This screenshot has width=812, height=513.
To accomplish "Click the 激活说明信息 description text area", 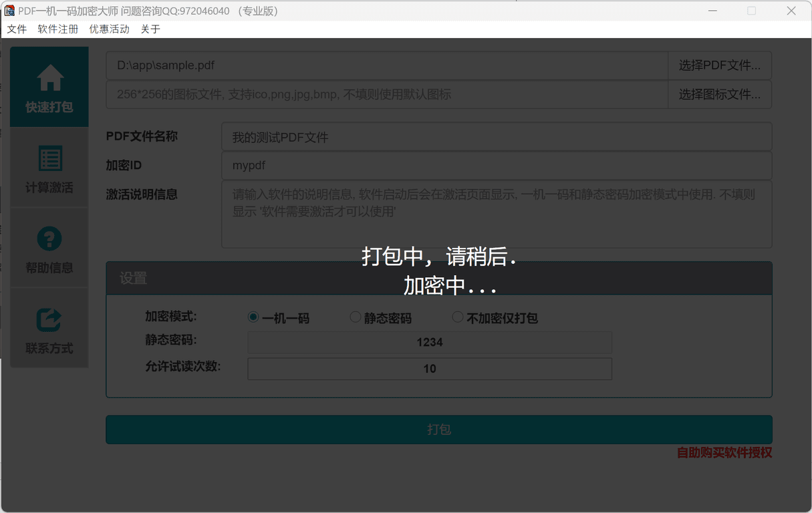I will 497,214.
